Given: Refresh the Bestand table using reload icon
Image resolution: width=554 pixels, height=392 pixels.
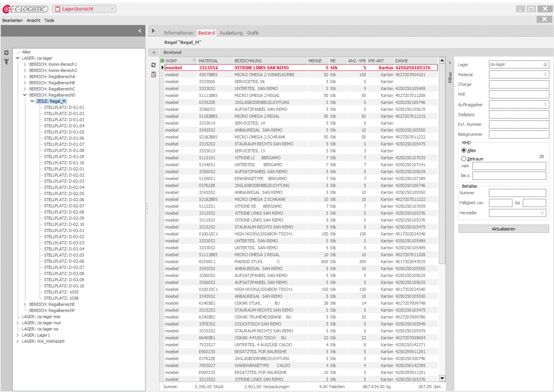Looking at the screenshot, I should [153, 65].
